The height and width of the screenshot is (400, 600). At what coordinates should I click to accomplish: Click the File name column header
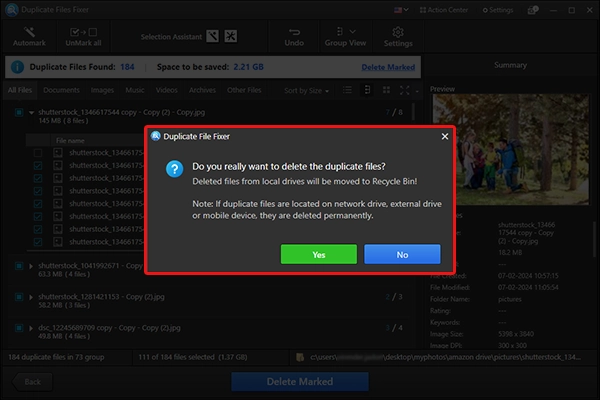click(x=70, y=140)
